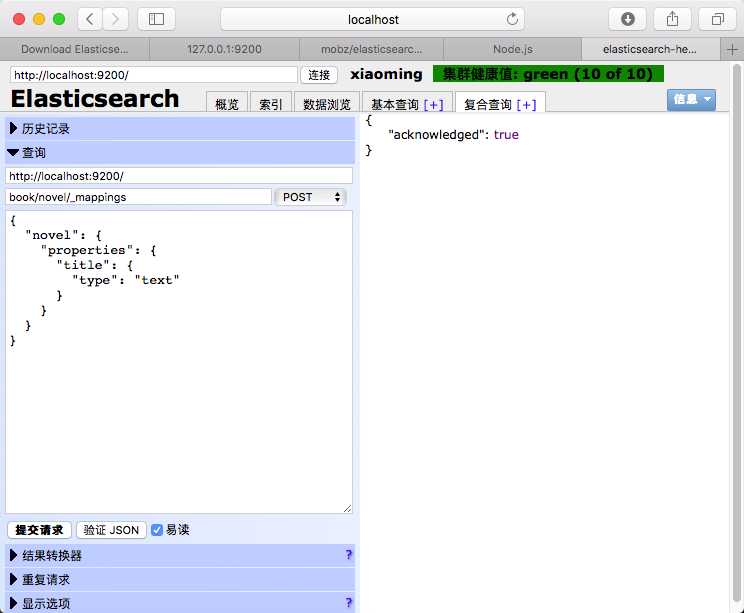Image resolution: width=744 pixels, height=613 pixels.
Task: Open the 数据浏览 browser tab
Action: pos(326,103)
